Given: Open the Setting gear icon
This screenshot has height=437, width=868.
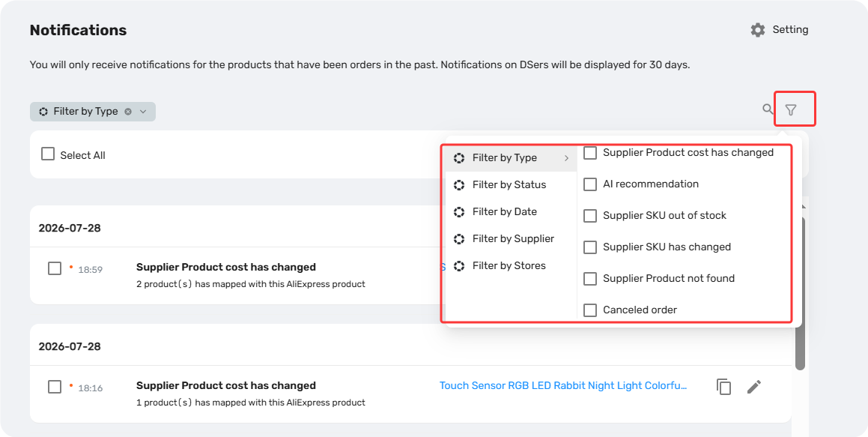Looking at the screenshot, I should pos(758,30).
